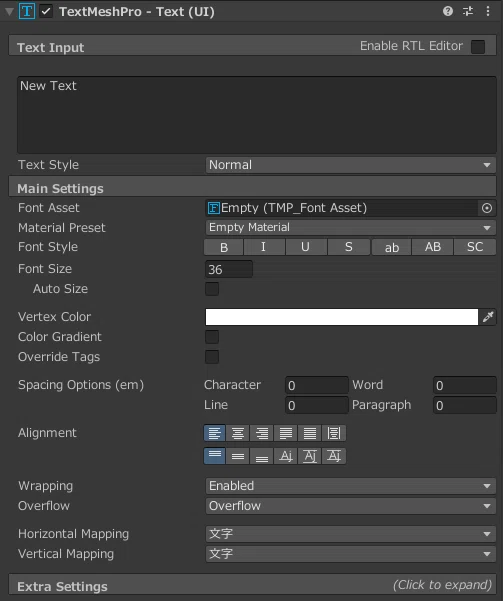Screen dimensions: 503x601
Task: Collapse the TextMeshPro component foldout arrow
Action: (x=9, y=11)
